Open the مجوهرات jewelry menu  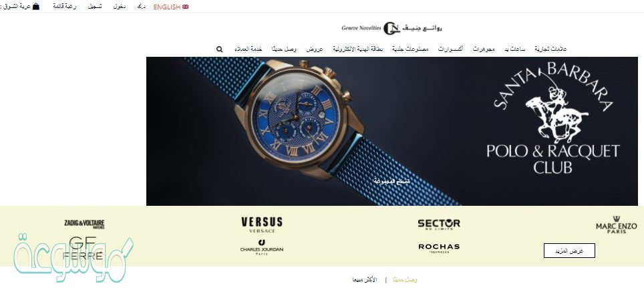[484, 49]
